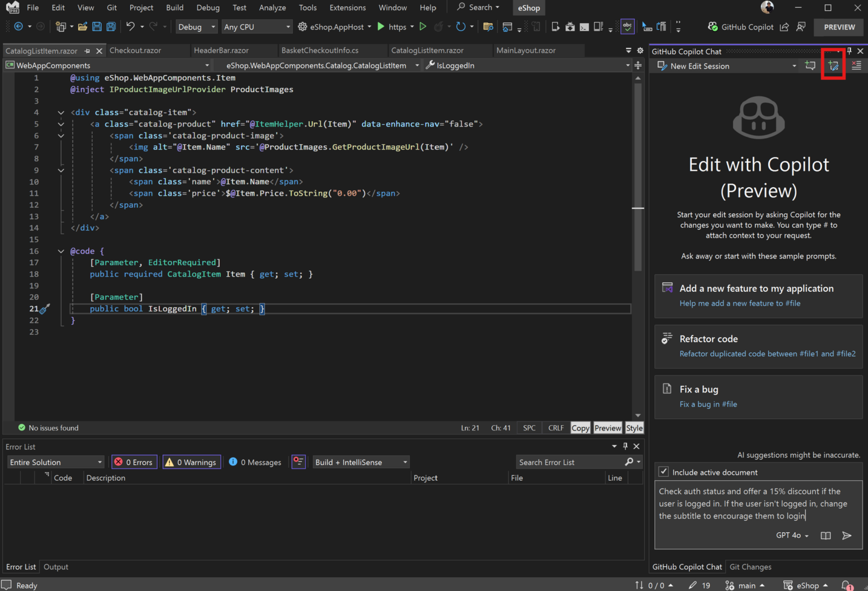Click the send prompt arrow in Copilot chat
This screenshot has width=868, height=591.
click(847, 536)
